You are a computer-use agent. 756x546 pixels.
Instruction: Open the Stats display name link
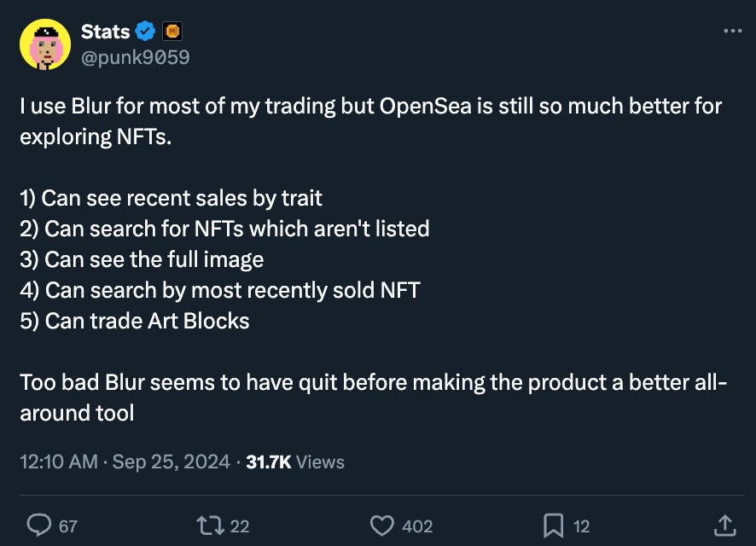[x=105, y=32]
